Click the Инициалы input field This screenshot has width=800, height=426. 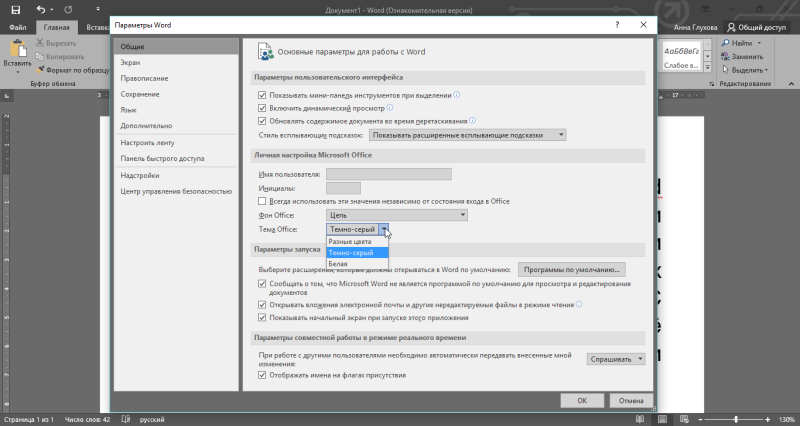point(343,188)
